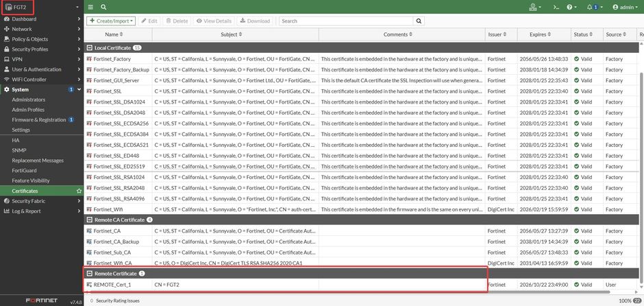Click the magnifier icon beside Search field
Viewport: 644px width, 306px height.
[x=419, y=21]
